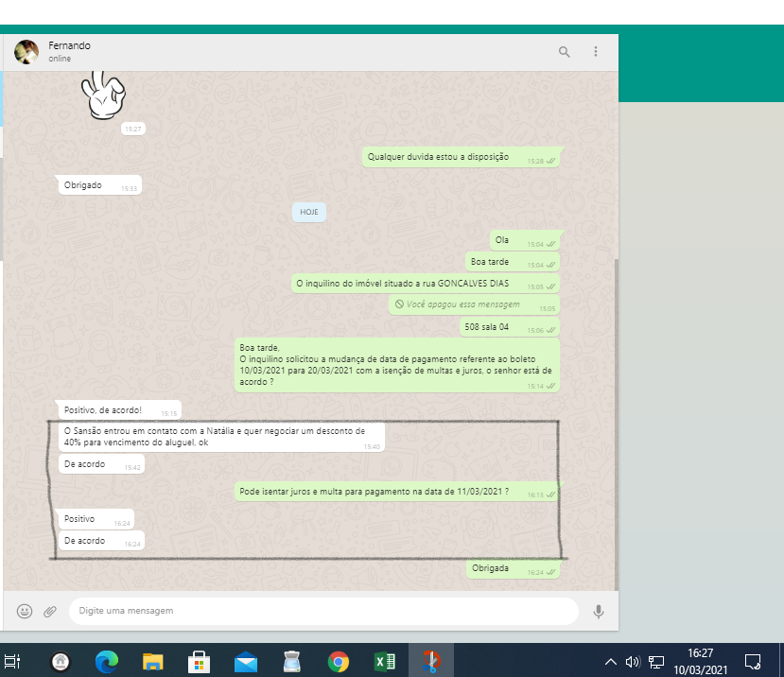Viewport: 784px width, 677px height.
Task: Open Fernando's contact info from name
Action: 70,45
